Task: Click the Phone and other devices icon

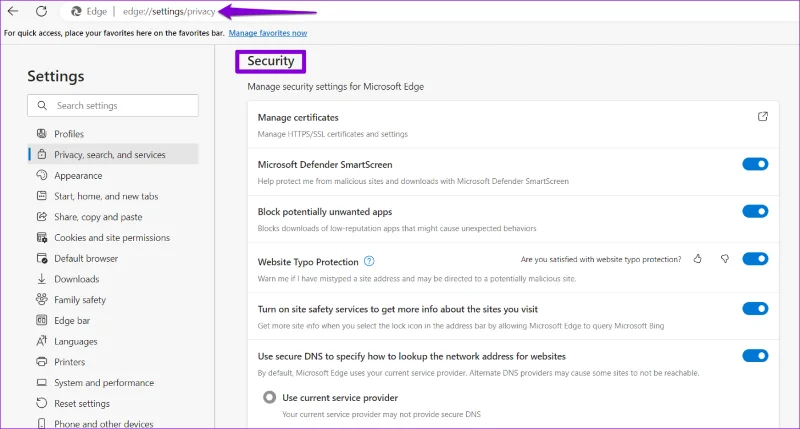Action: point(42,423)
